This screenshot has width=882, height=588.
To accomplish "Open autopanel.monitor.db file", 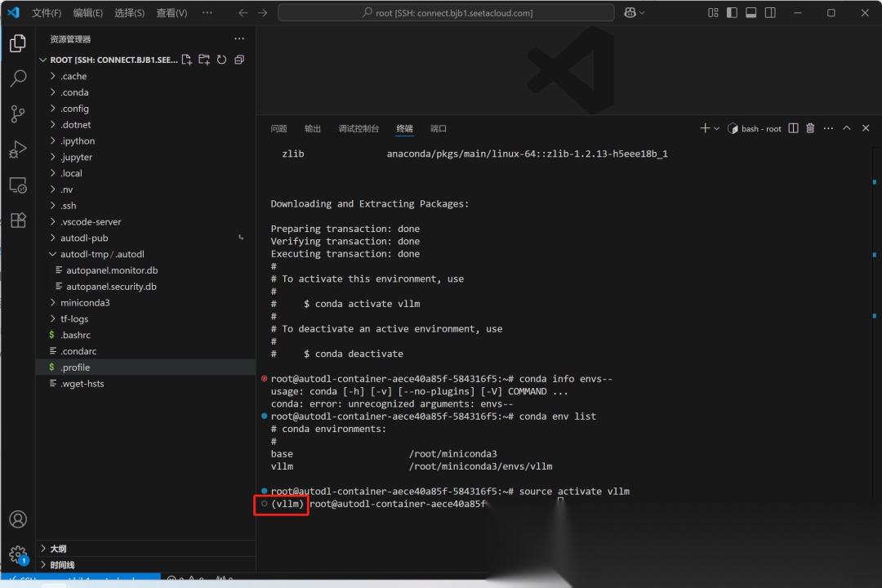I will click(145, 270).
